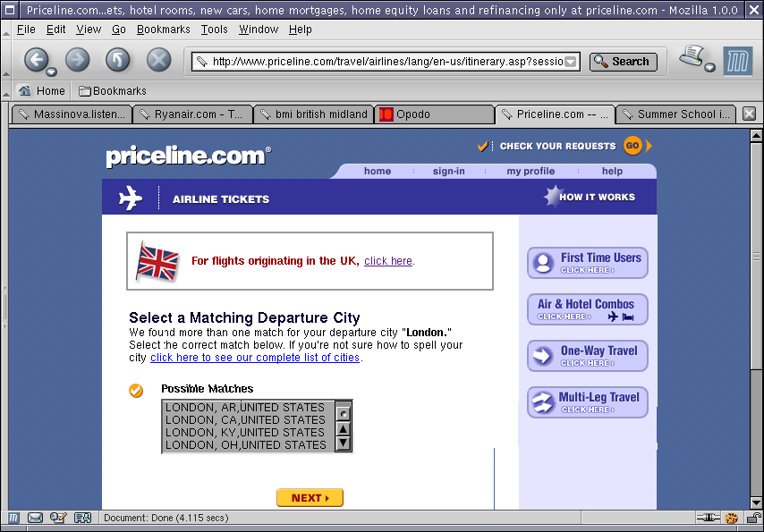The width and height of the screenshot is (764, 532).
Task: Switch to the Summer School tab
Action: [675, 114]
